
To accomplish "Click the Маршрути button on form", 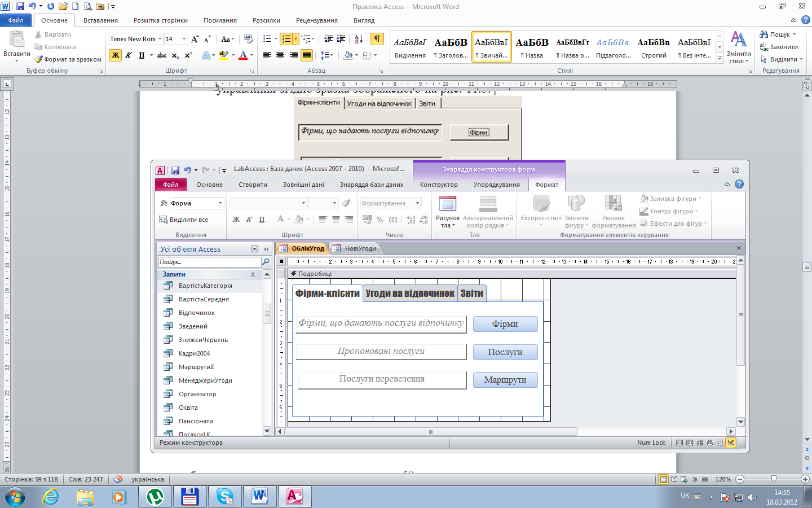I will [505, 380].
